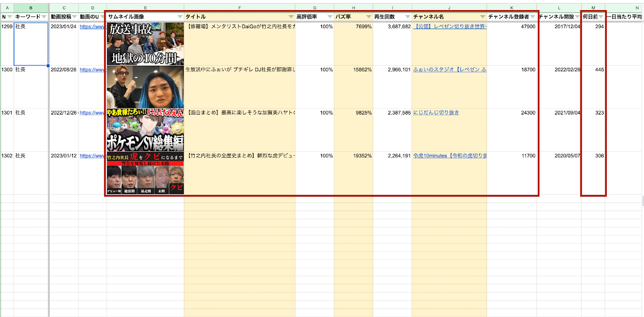Click the ポケモンSV総集編 thumbnail image
The height and width of the screenshot is (317, 644).
(145, 130)
